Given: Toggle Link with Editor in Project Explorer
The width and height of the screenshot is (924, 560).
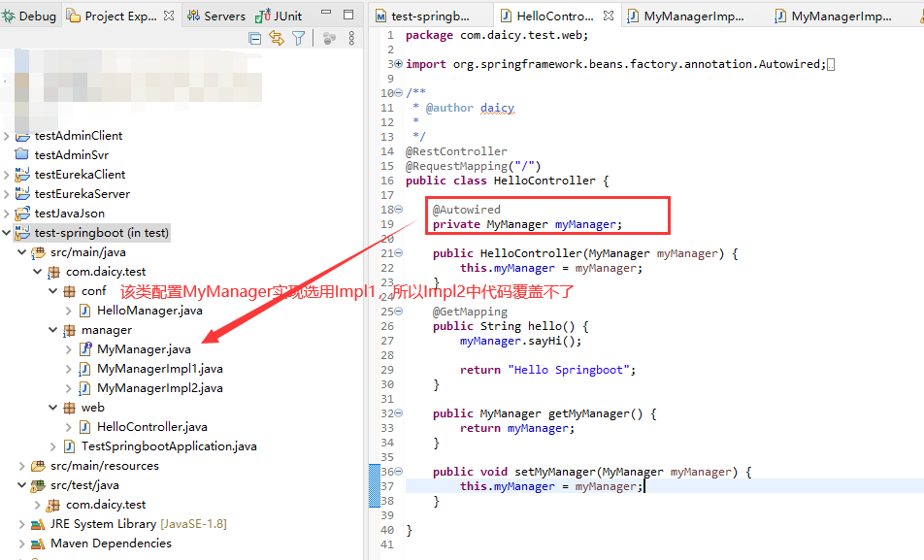Looking at the screenshot, I should [279, 37].
